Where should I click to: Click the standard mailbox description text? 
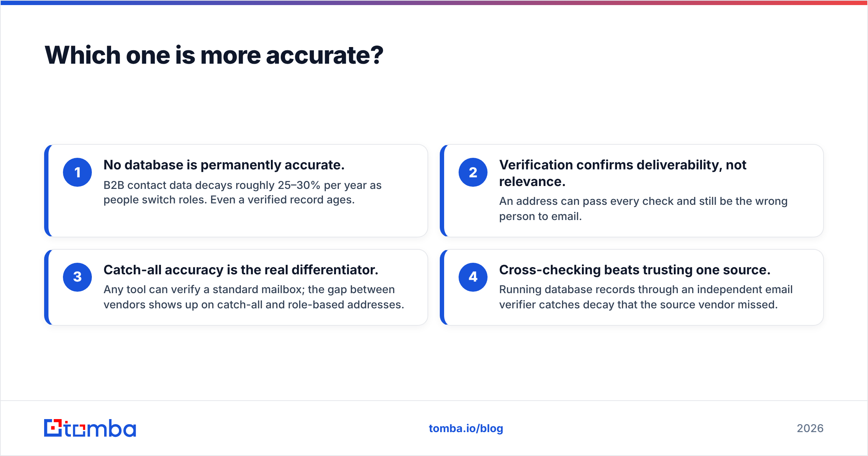(254, 297)
